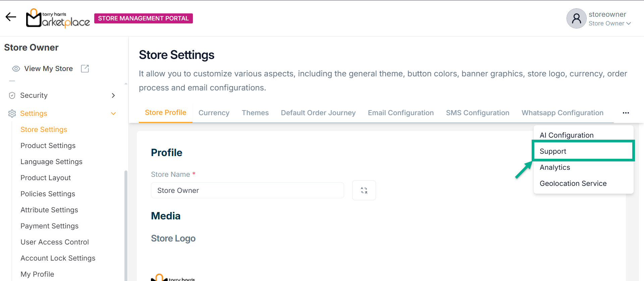Click the Security shield icon
The height and width of the screenshot is (281, 644).
click(x=12, y=95)
